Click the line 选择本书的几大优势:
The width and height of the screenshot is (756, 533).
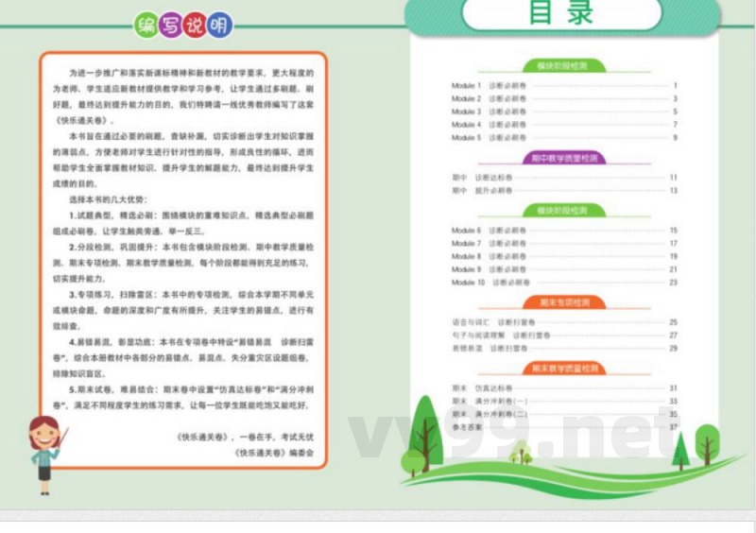tap(108, 199)
